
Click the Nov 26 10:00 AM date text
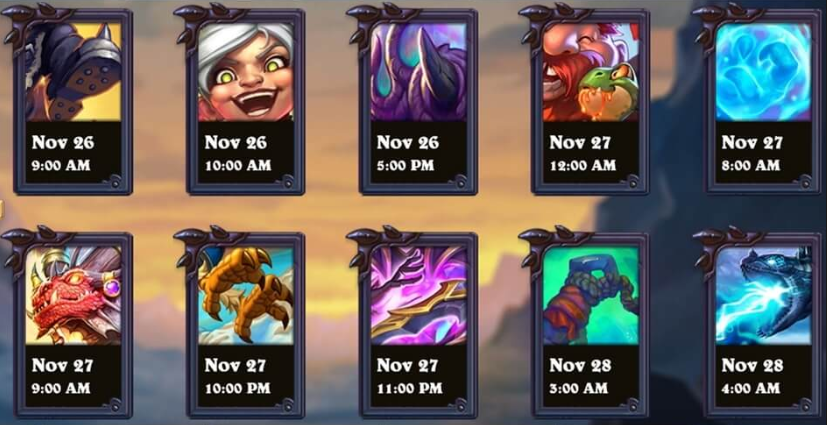click(x=238, y=153)
